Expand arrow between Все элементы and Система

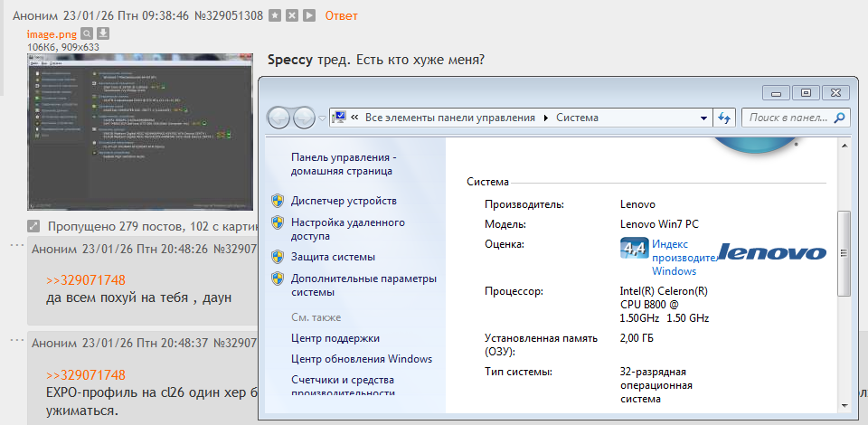(546, 118)
